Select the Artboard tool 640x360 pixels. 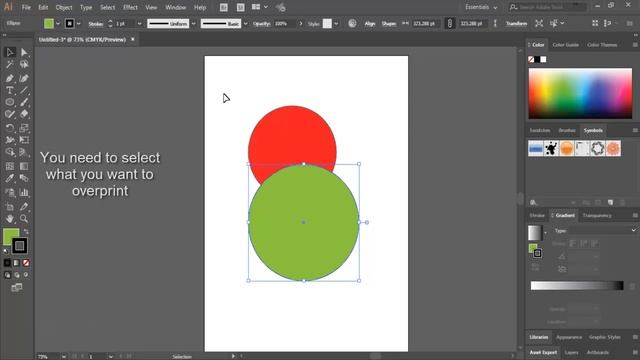(10, 207)
